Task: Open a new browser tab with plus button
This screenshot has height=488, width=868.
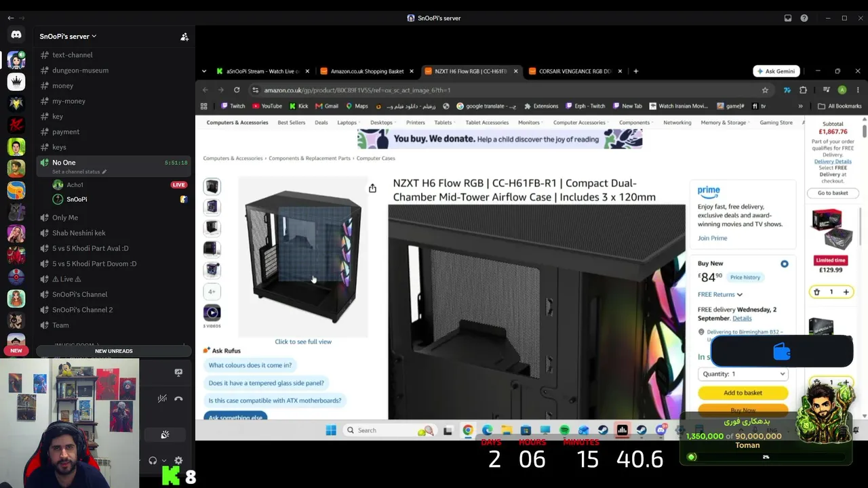Action: 635,71
